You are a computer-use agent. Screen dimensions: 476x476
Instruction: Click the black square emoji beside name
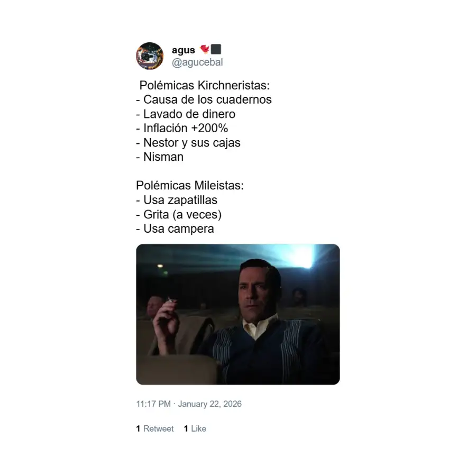tap(216, 50)
